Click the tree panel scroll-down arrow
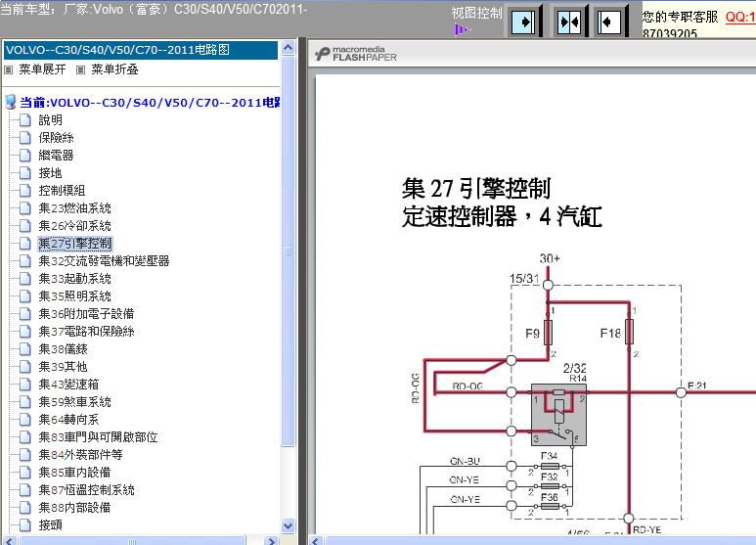This screenshot has width=756, height=545. (x=288, y=525)
